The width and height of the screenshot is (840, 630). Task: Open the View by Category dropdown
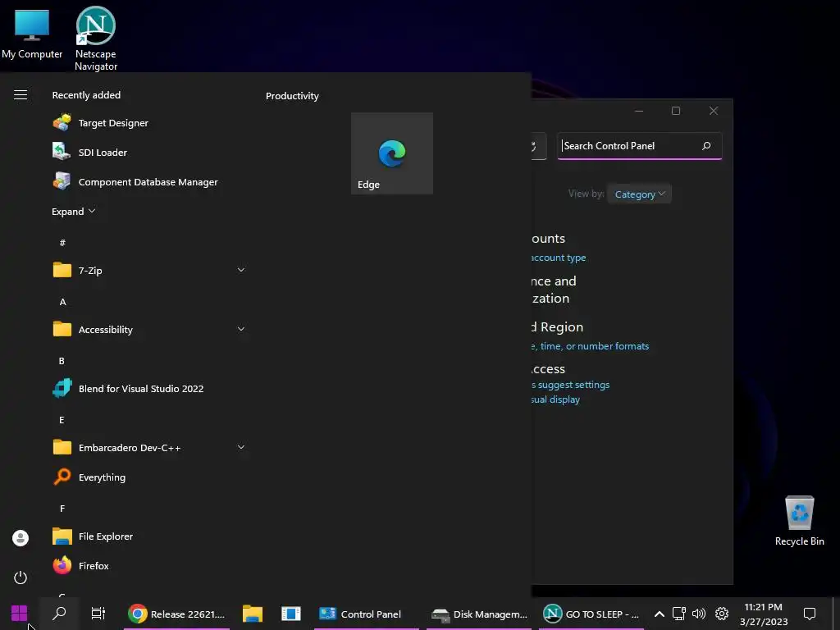click(x=639, y=194)
